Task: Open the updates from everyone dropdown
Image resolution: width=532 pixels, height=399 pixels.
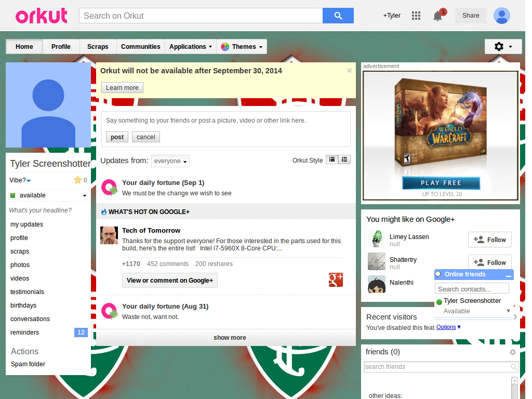Action: coord(170,161)
